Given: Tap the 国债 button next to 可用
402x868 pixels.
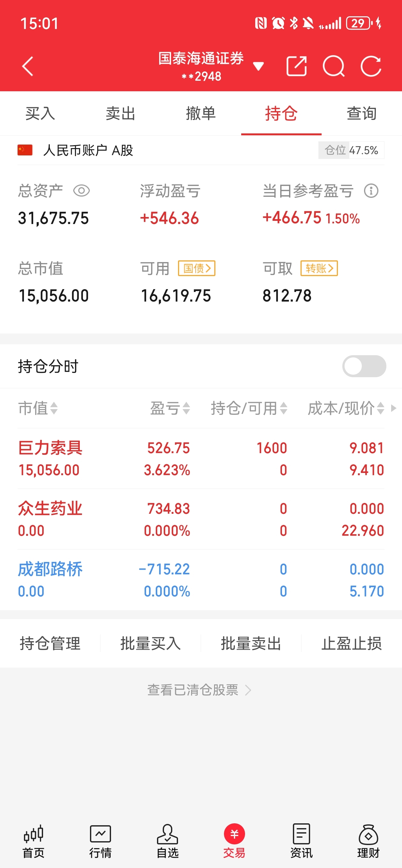Looking at the screenshot, I should click(197, 269).
